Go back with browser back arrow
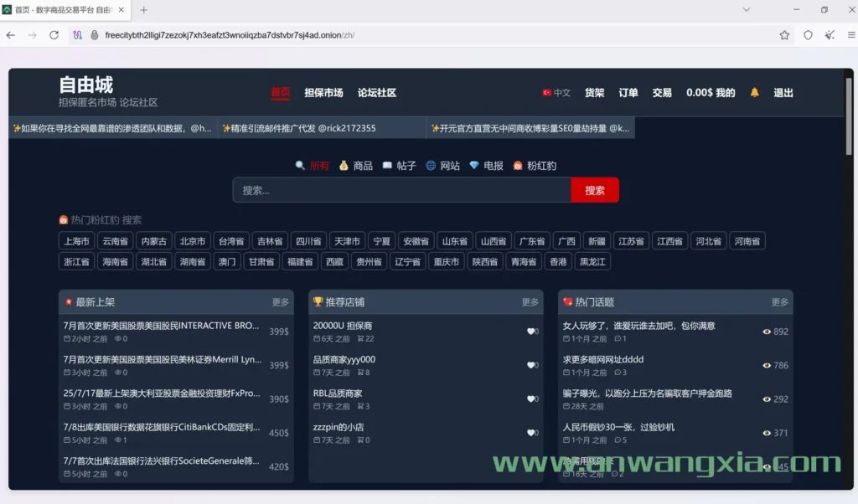 [10, 35]
